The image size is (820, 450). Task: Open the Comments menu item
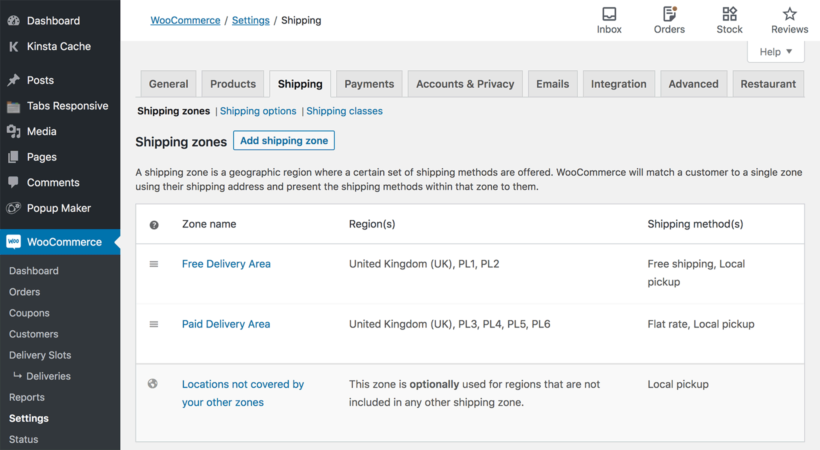[53, 183]
